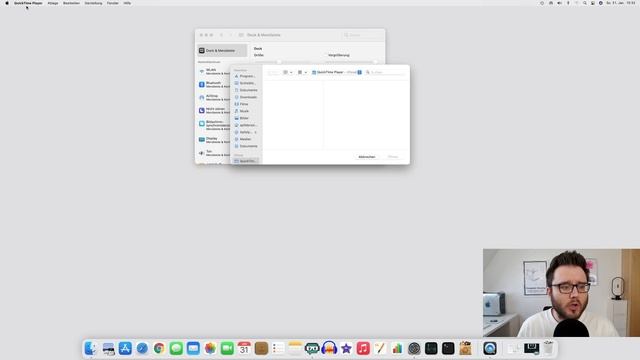Open the Hilfe menu
This screenshot has height=360, width=640.
point(127,3)
